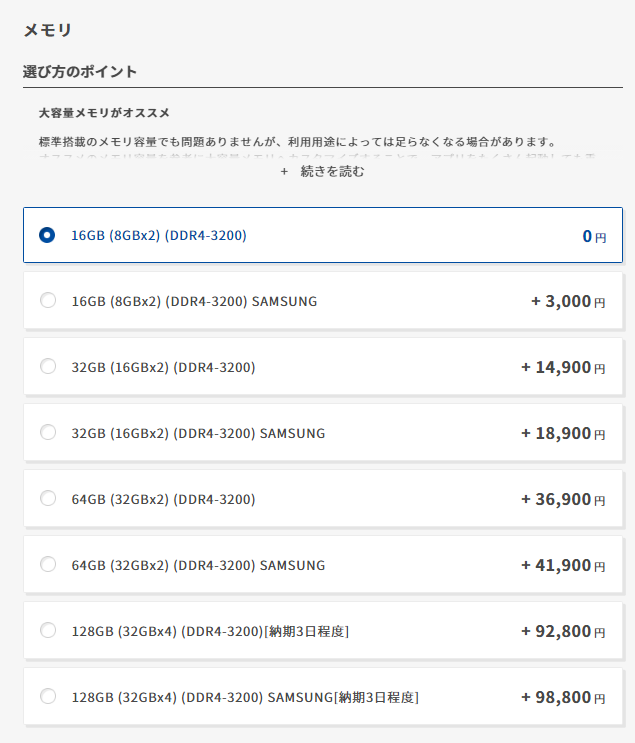The image size is (635, 743).
Task: Click the + 92,800円 price option
Action: tap(562, 631)
